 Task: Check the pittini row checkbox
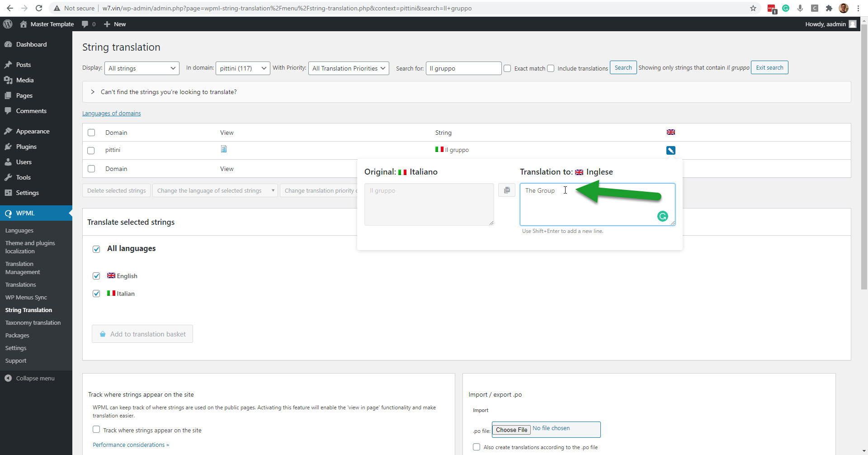pos(91,151)
